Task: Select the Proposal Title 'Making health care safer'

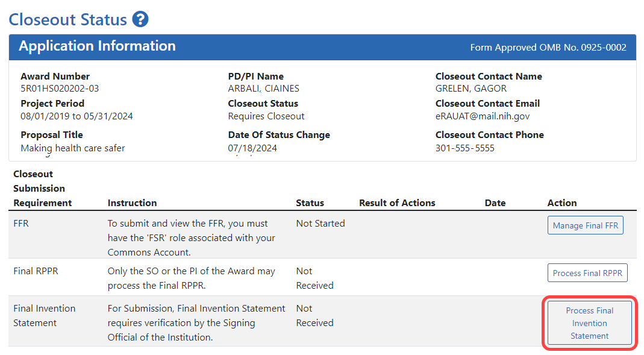Action: [x=72, y=148]
